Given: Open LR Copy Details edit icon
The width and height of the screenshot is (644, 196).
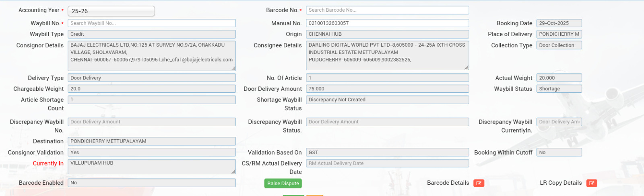Looking at the screenshot, I should click(x=591, y=183).
